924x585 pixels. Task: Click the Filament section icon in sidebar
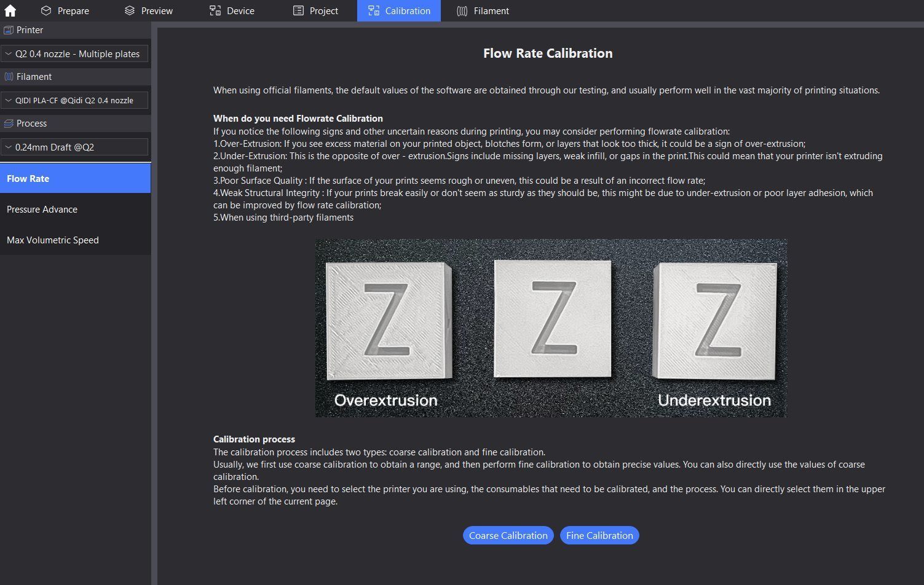[9, 77]
